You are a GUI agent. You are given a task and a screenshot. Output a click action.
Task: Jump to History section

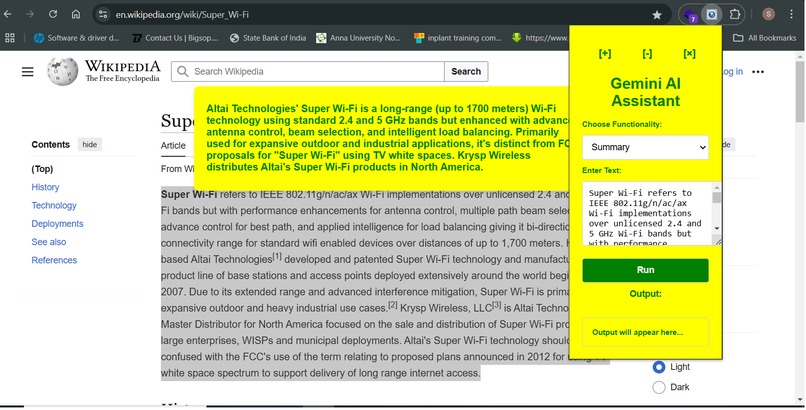(45, 187)
